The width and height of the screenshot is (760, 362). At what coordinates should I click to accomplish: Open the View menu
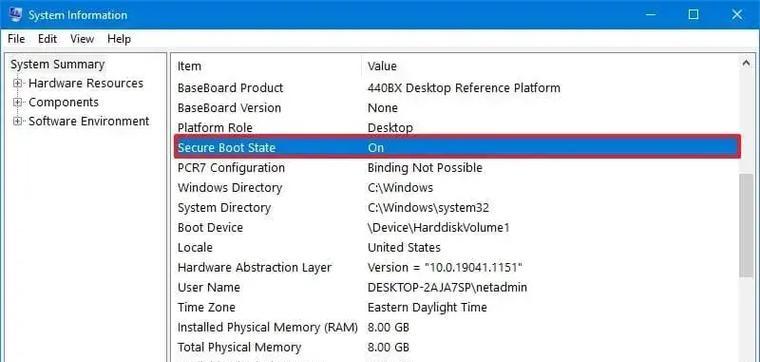click(x=82, y=39)
